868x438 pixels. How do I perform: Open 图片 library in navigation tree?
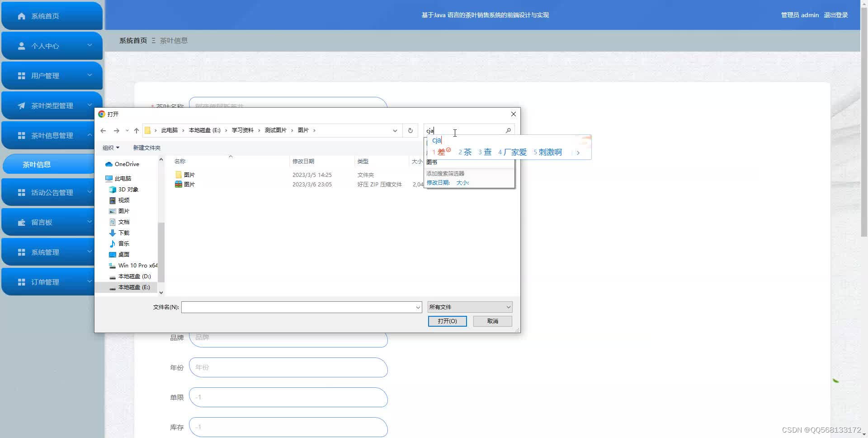coord(119,211)
